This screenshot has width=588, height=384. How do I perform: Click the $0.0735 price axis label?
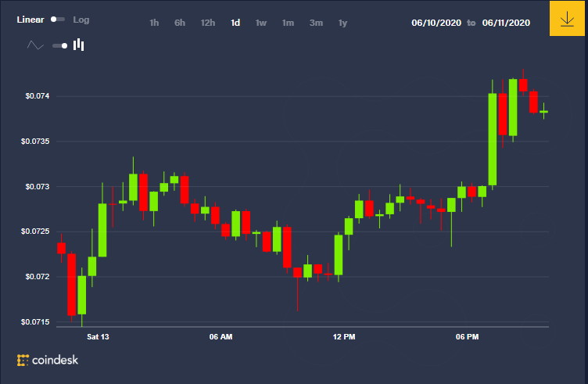pos(35,142)
